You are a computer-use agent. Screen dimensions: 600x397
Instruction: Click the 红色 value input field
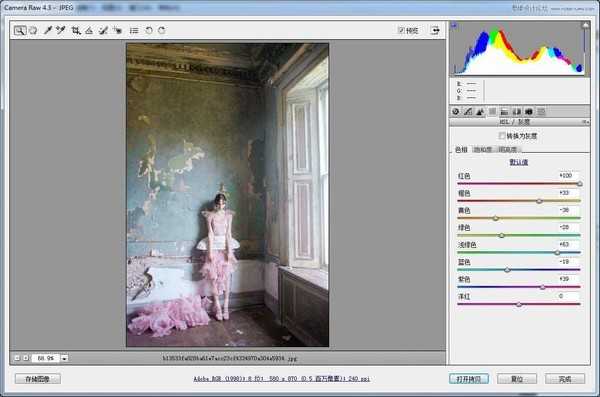click(x=568, y=175)
